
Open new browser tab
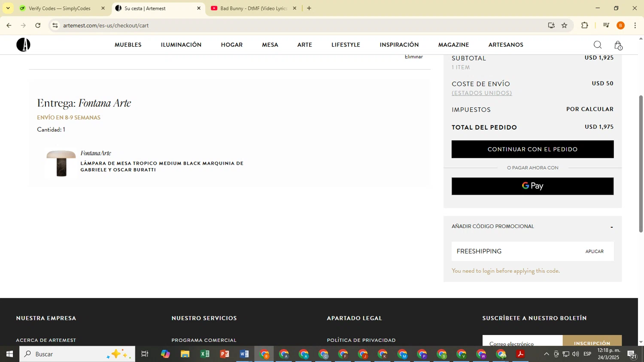[x=309, y=8]
